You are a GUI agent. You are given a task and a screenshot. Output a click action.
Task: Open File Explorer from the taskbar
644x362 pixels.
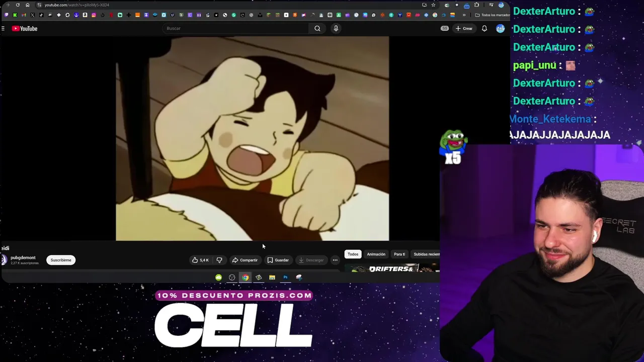point(272,278)
